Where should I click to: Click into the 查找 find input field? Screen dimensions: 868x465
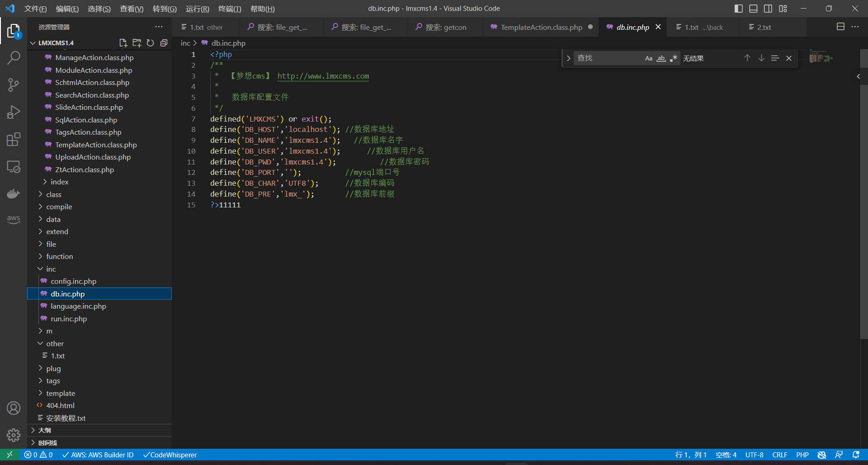click(x=608, y=58)
